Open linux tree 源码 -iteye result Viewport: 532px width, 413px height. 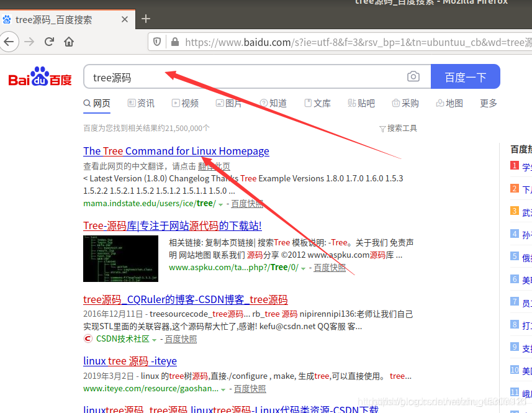pos(130,361)
